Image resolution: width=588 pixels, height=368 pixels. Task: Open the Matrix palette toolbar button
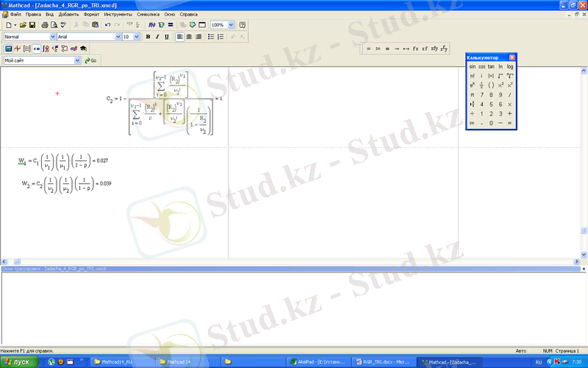pos(27,49)
